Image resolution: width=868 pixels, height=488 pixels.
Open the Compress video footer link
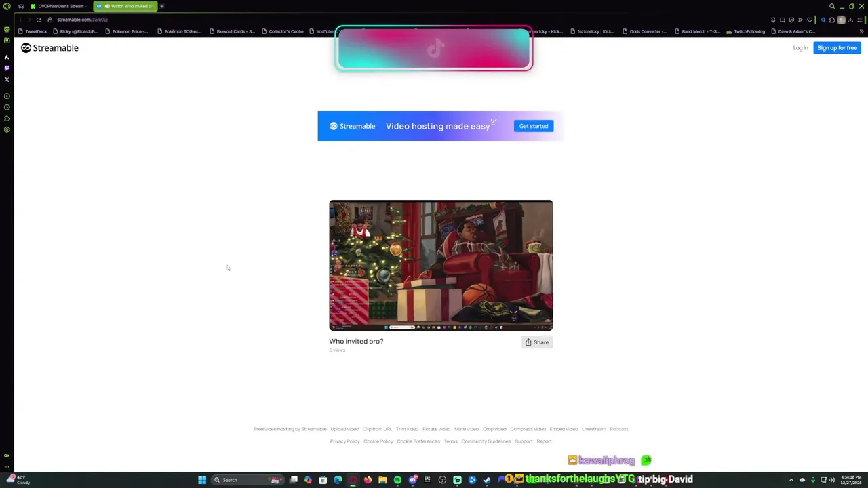(528, 429)
